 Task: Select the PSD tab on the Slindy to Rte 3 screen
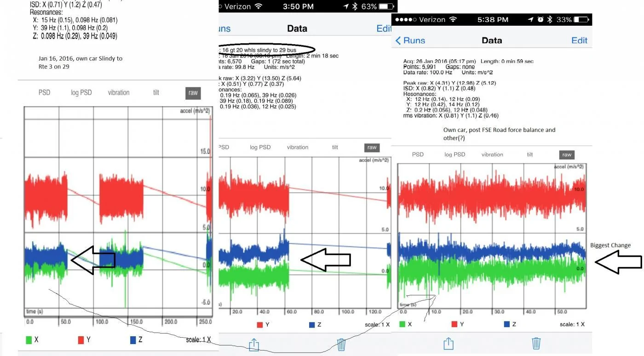coord(44,92)
